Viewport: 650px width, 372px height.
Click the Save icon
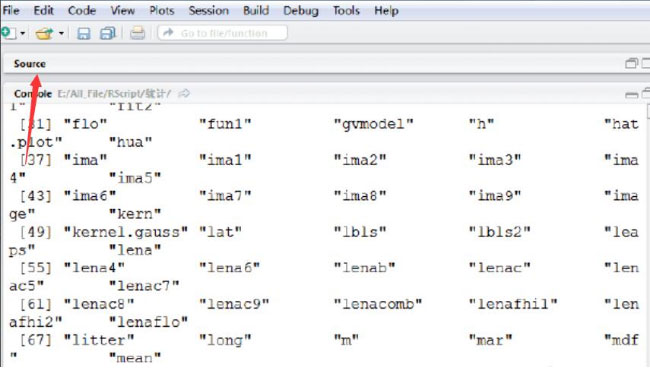click(84, 33)
